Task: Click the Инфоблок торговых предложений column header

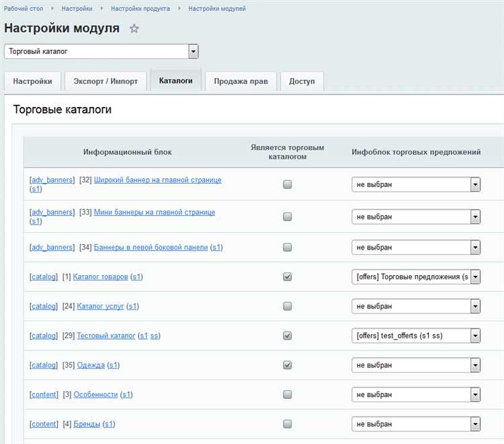Action: [x=416, y=152]
